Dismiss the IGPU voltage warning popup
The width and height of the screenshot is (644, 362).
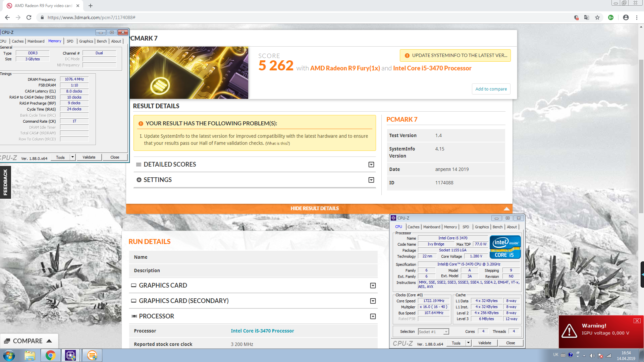pos(637,321)
